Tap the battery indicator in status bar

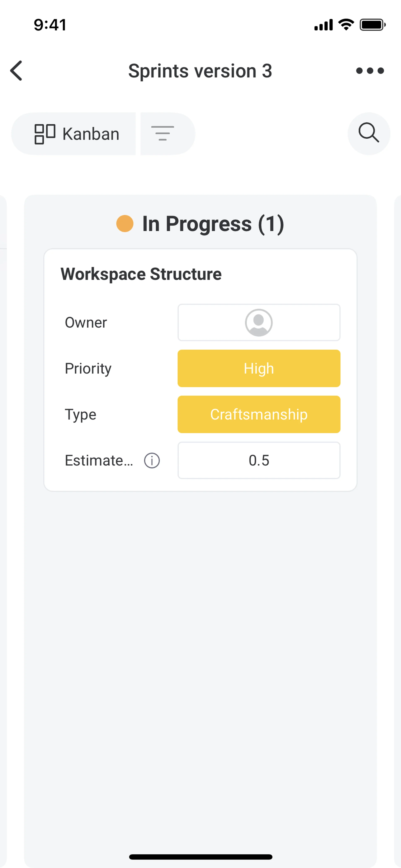372,25
